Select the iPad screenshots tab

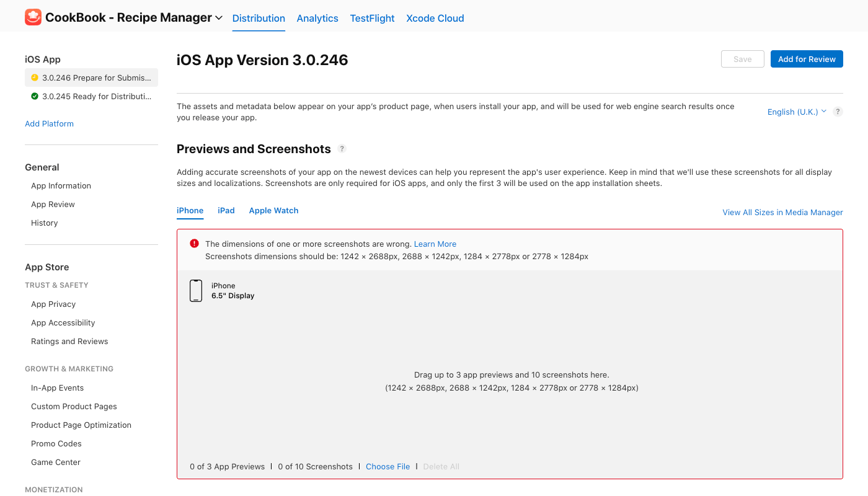pyautogui.click(x=226, y=211)
